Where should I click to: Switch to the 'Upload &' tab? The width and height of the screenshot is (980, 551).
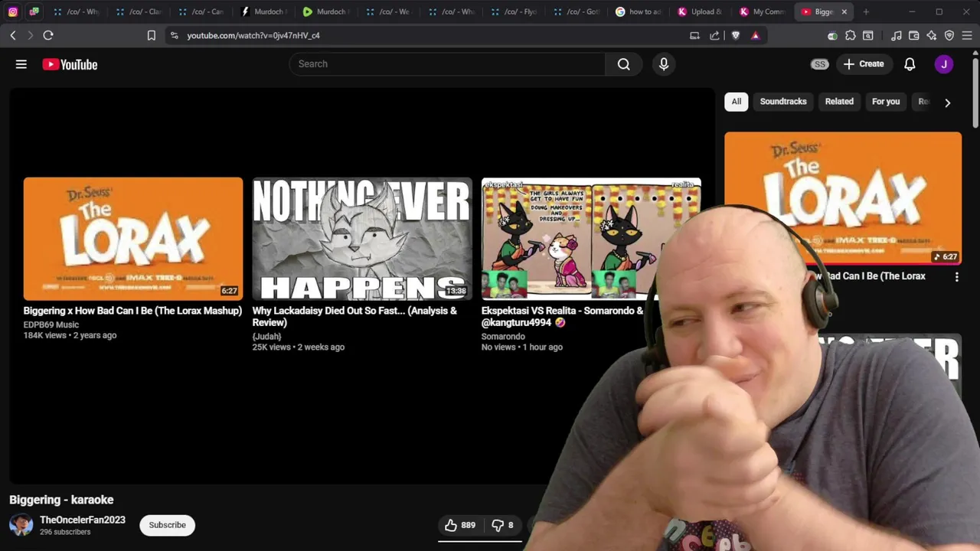pyautogui.click(x=703, y=11)
